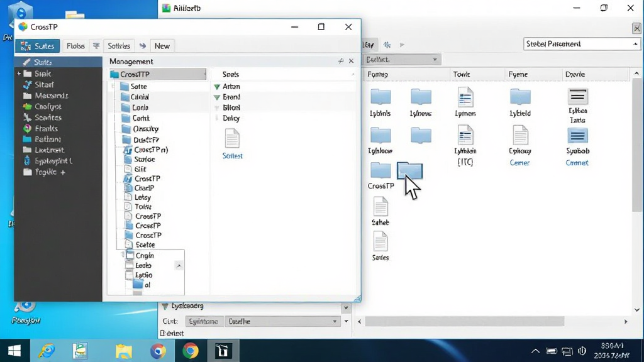Open the Lytield folder

(x=520, y=102)
